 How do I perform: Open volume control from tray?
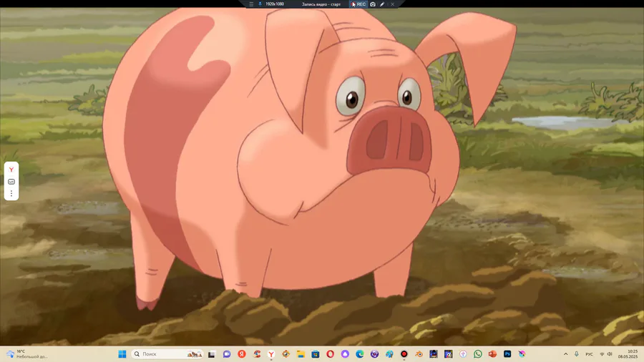click(x=610, y=354)
